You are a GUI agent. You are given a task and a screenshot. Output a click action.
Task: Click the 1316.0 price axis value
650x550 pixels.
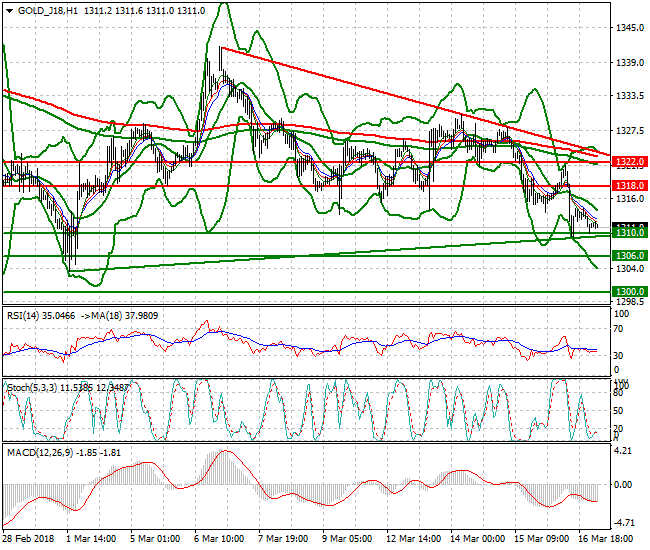pos(630,199)
